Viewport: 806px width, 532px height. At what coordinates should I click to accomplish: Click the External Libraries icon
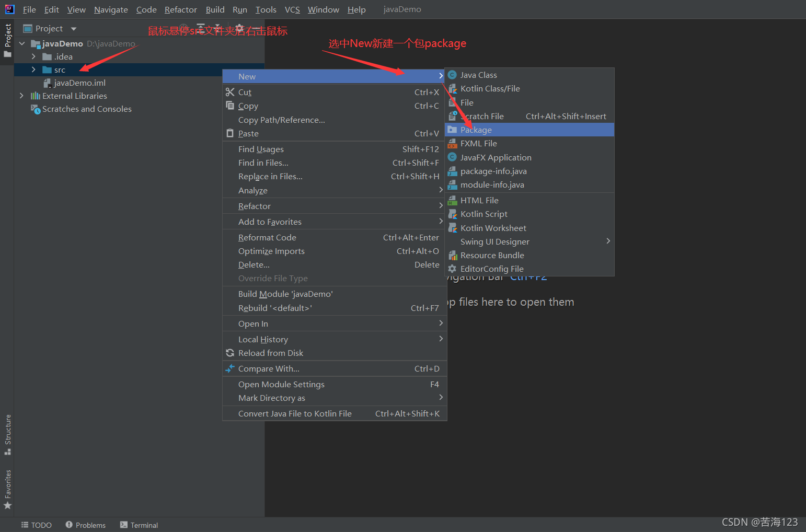click(x=35, y=96)
